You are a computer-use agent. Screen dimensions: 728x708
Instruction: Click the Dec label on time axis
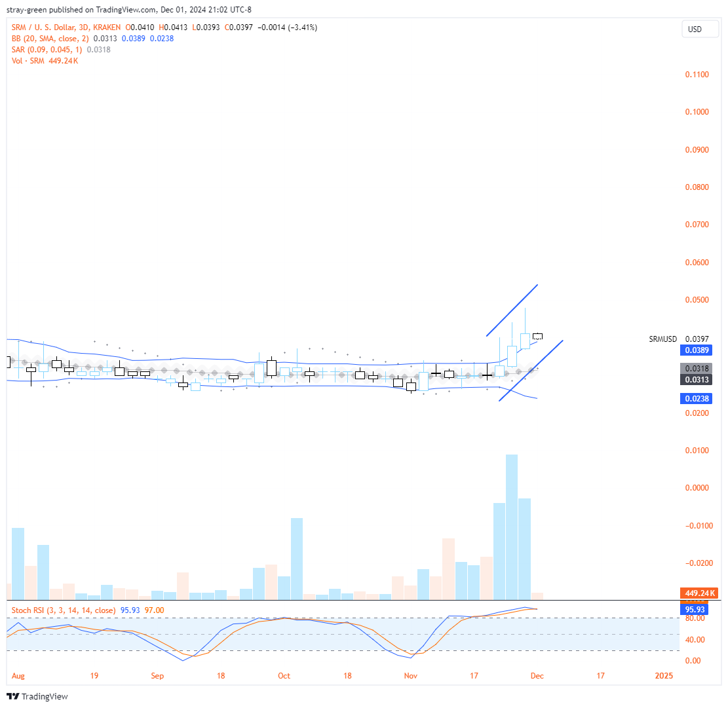click(537, 675)
